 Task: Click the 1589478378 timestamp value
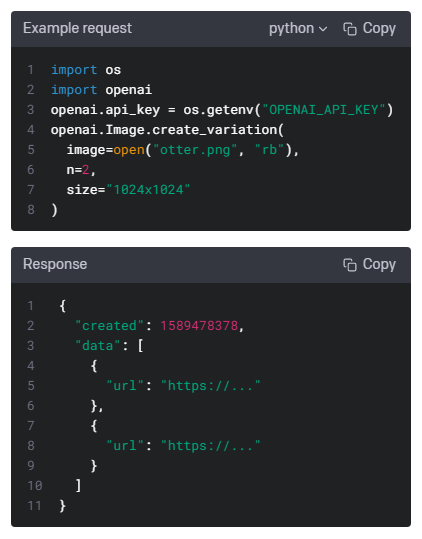199,326
